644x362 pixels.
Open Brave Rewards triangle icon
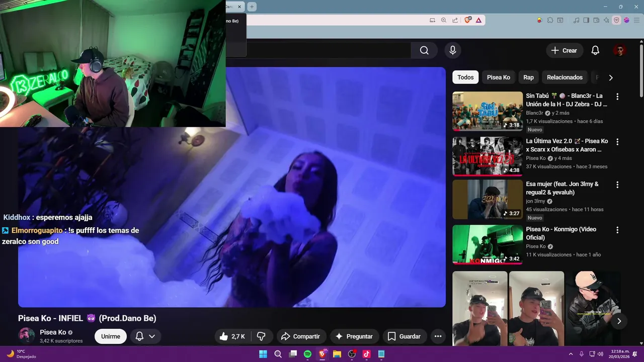tap(478, 20)
